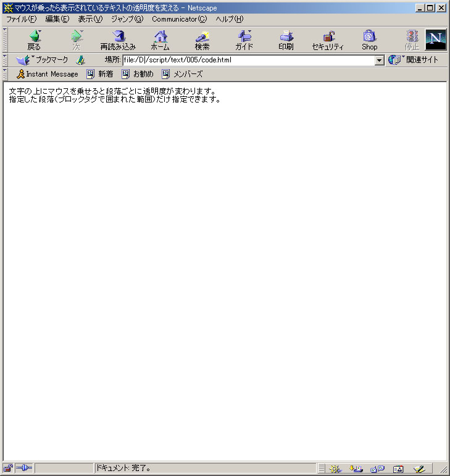Collapse the navigation toolbar grip

pyautogui.click(x=5, y=40)
